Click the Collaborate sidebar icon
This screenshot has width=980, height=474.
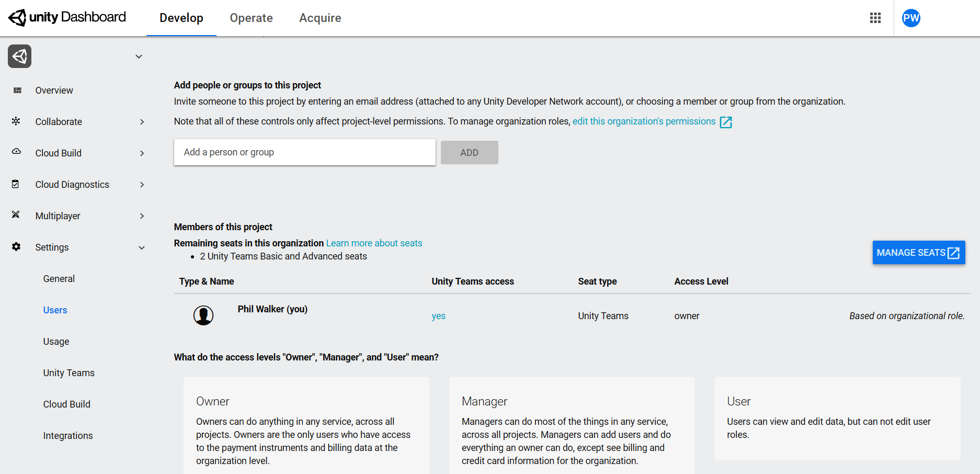(x=16, y=121)
